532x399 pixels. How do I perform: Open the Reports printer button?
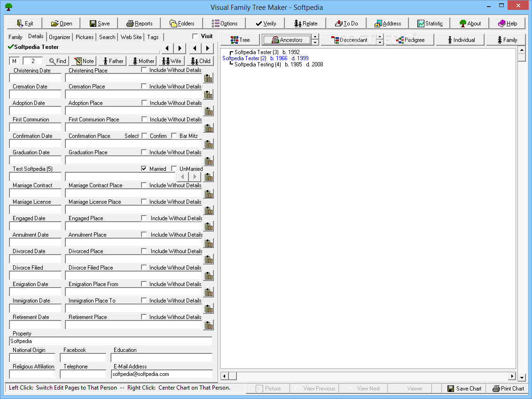pos(139,24)
